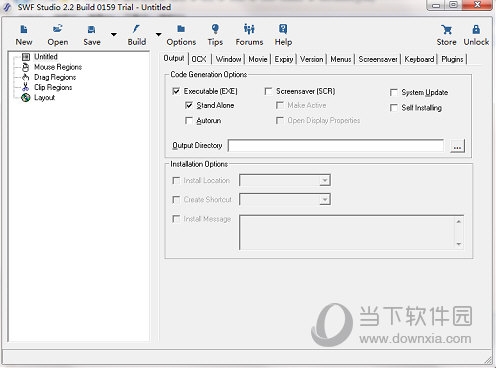The image size is (496, 368).
Task: Toggle the Create Shortcut checkbox
Action: pos(176,199)
